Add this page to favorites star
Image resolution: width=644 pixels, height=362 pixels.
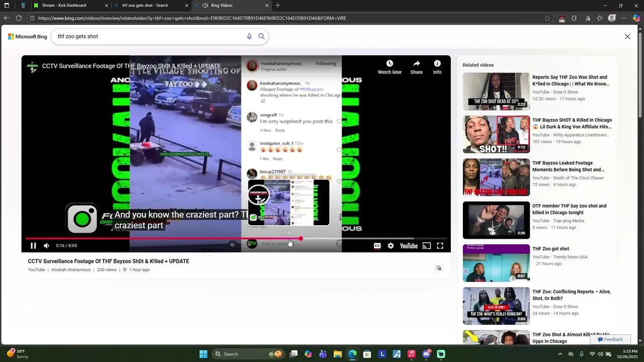tap(547, 18)
